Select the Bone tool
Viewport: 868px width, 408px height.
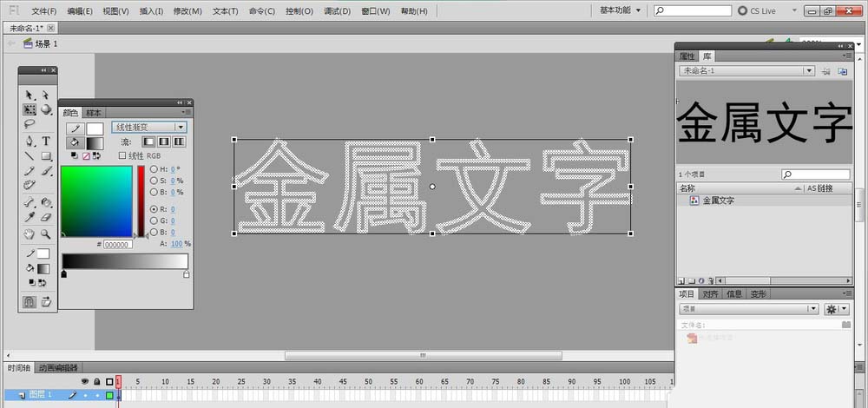point(30,202)
